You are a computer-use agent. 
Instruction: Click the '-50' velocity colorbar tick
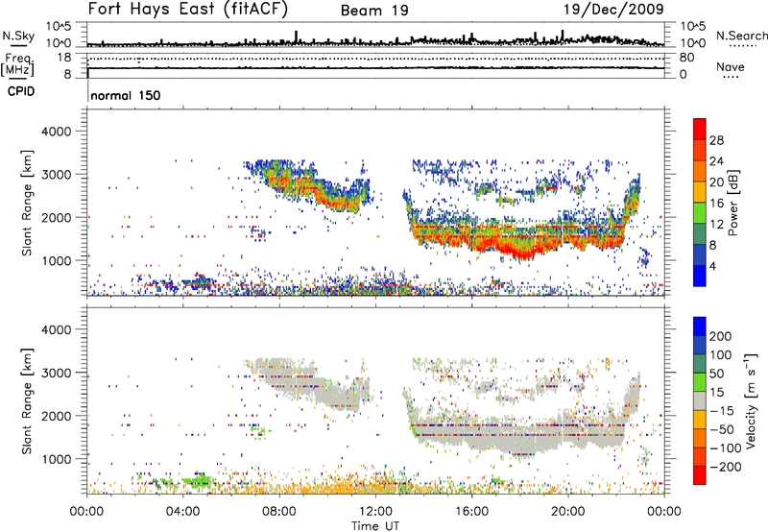pyautogui.click(x=722, y=429)
